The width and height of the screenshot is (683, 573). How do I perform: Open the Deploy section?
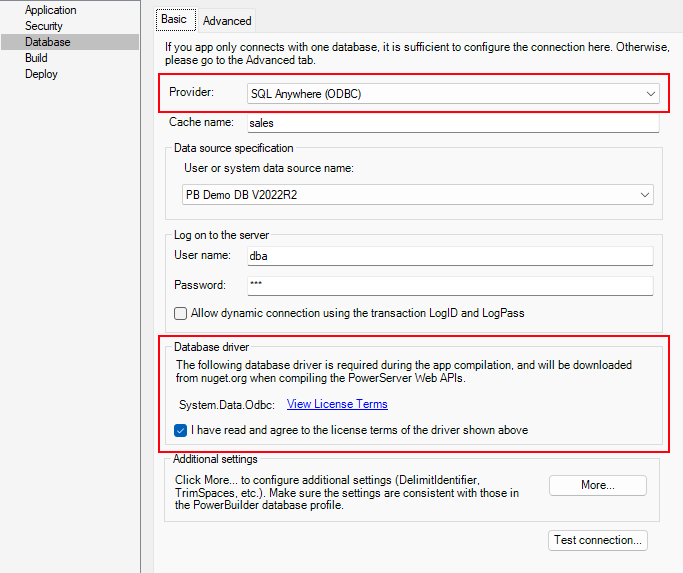(41, 74)
